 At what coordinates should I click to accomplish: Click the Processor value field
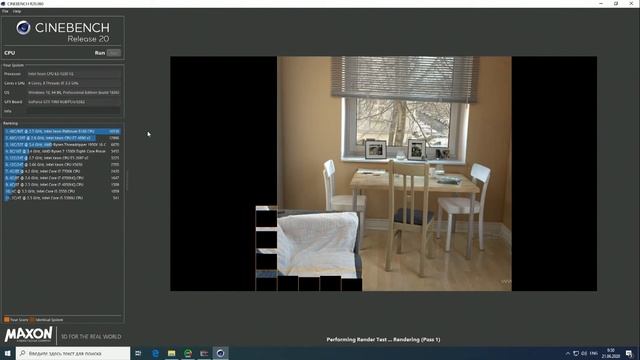pyautogui.click(x=74, y=74)
